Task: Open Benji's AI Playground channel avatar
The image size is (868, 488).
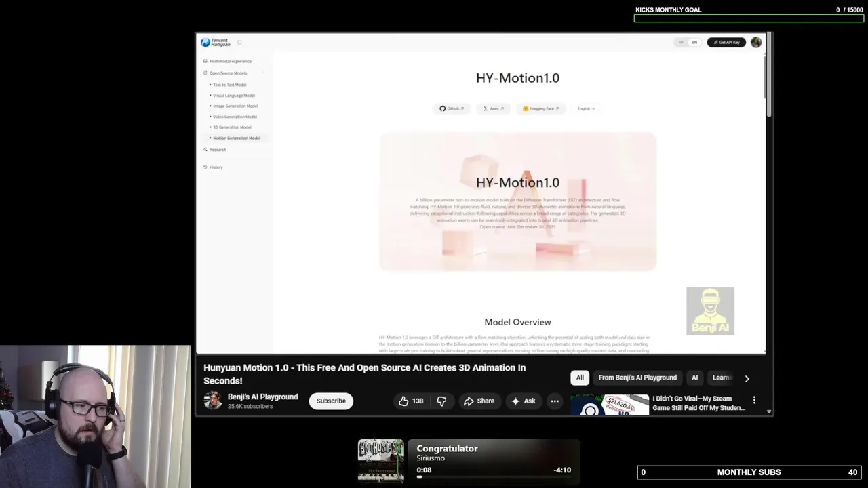Action: click(x=213, y=400)
